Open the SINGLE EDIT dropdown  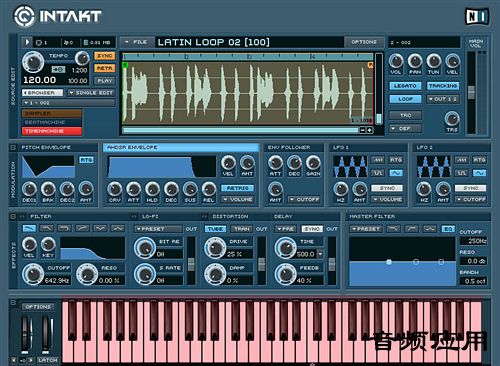[x=92, y=93]
